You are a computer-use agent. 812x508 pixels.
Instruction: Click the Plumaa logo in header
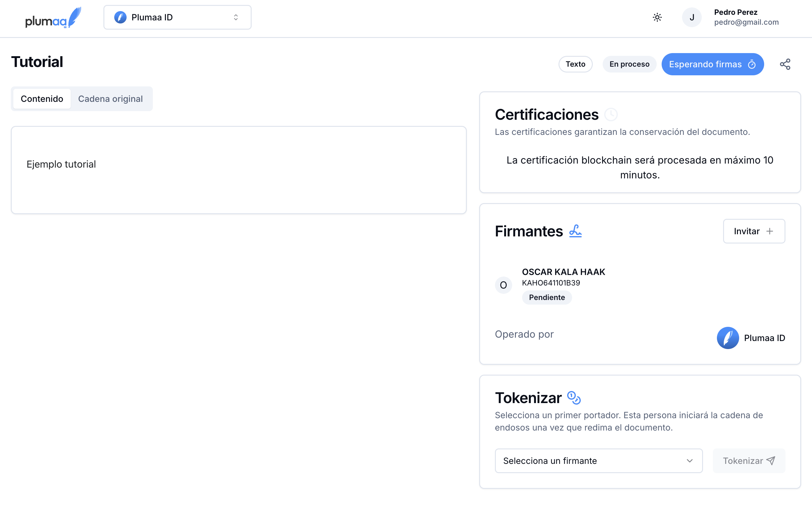(53, 18)
